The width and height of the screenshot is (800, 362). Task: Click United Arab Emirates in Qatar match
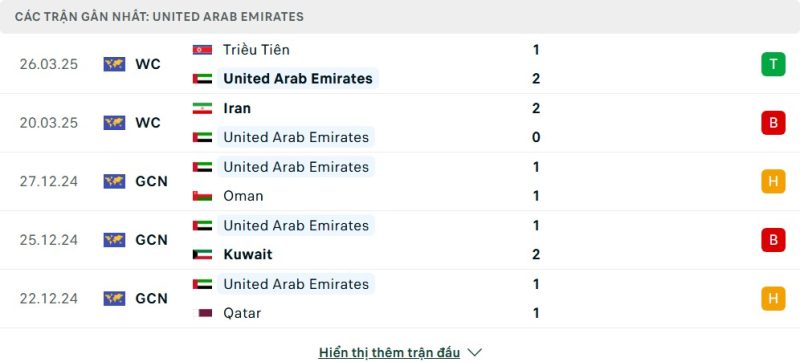(x=296, y=284)
